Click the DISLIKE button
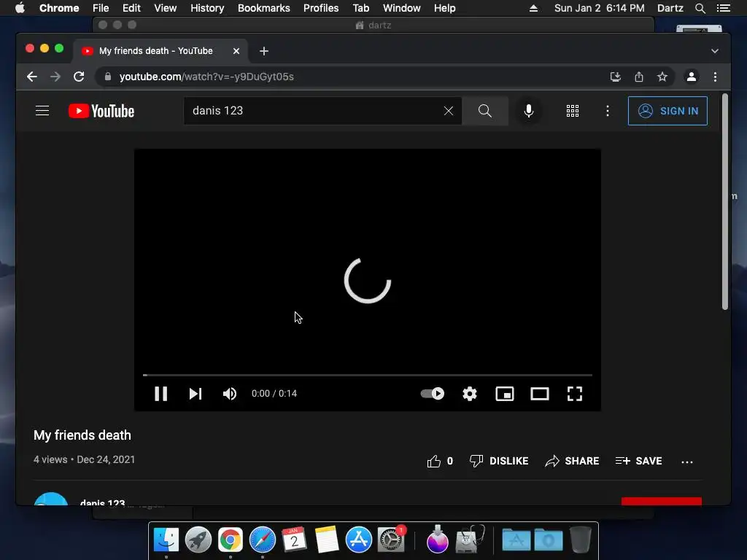The width and height of the screenshot is (747, 560). pyautogui.click(x=499, y=461)
